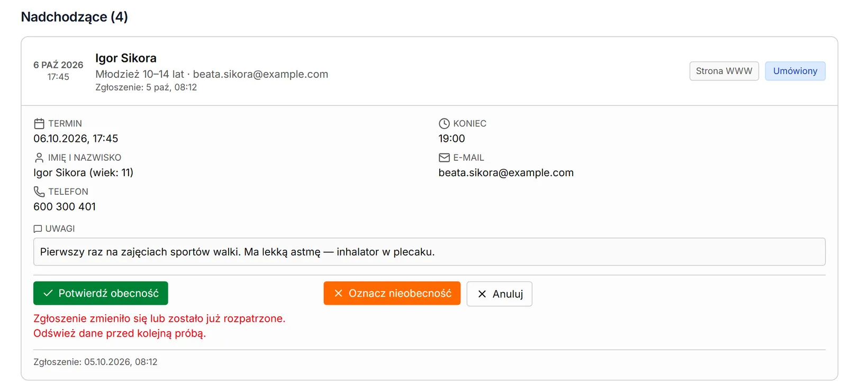Cancel the booking with Anuluj
Screen dimensions: 868x382
[500, 294]
